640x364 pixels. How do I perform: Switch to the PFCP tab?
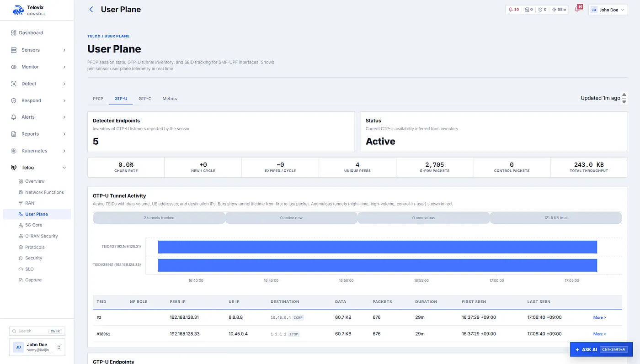(x=98, y=99)
